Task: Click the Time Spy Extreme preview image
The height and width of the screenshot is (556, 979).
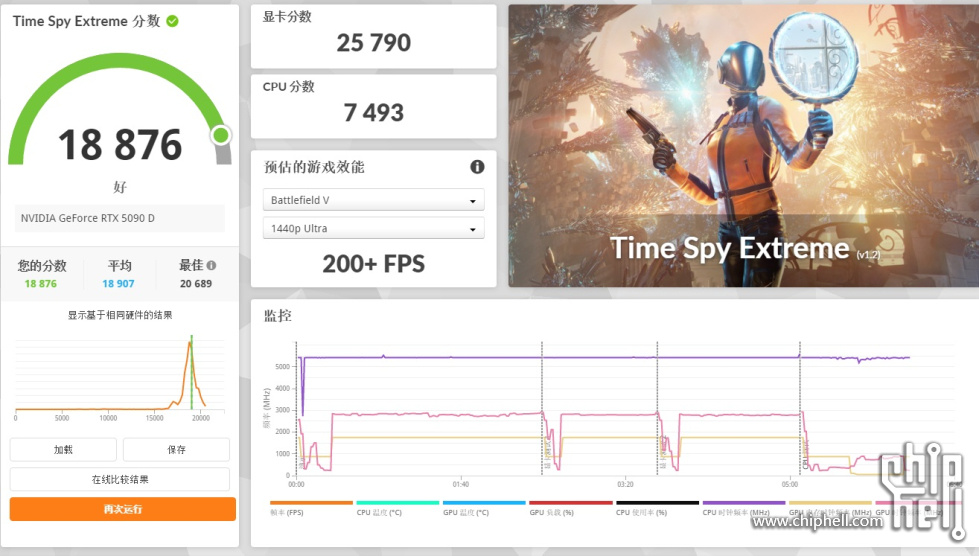Action: point(744,146)
